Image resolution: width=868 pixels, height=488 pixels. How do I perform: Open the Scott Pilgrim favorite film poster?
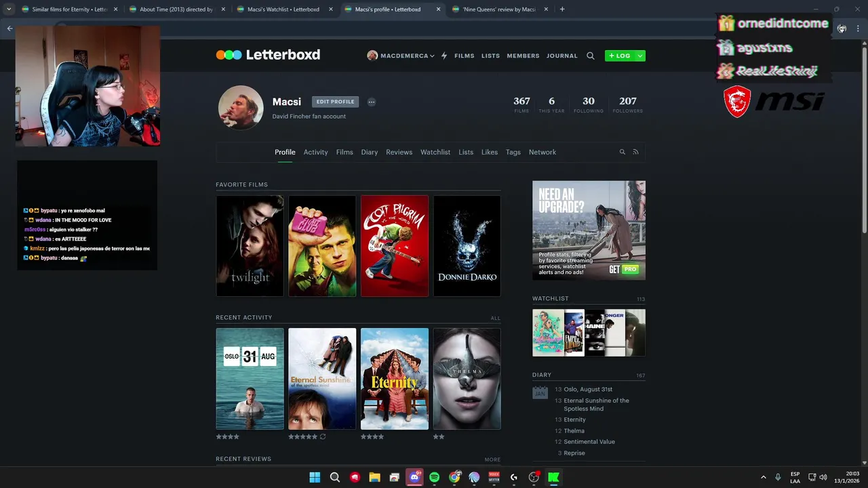[x=395, y=246]
